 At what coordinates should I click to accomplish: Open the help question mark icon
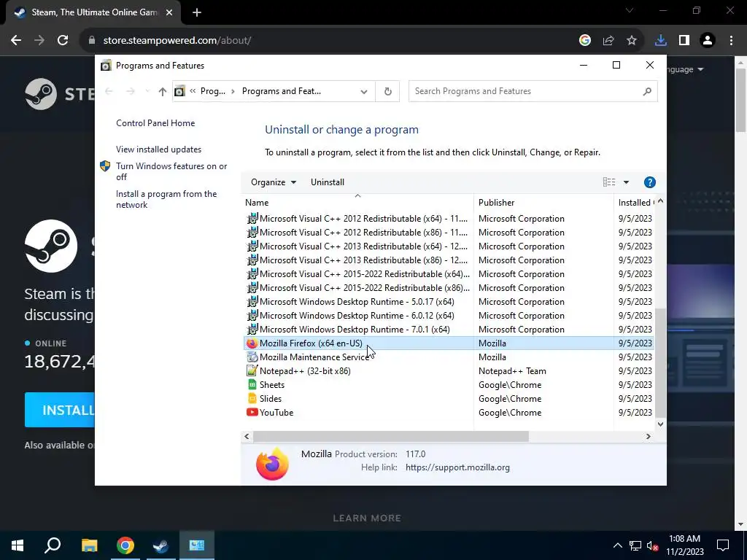click(650, 182)
